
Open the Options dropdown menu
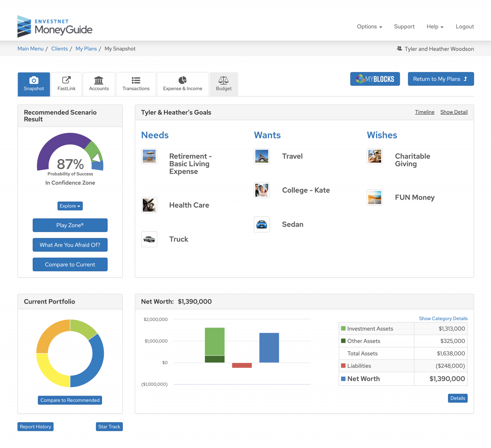coord(369,27)
